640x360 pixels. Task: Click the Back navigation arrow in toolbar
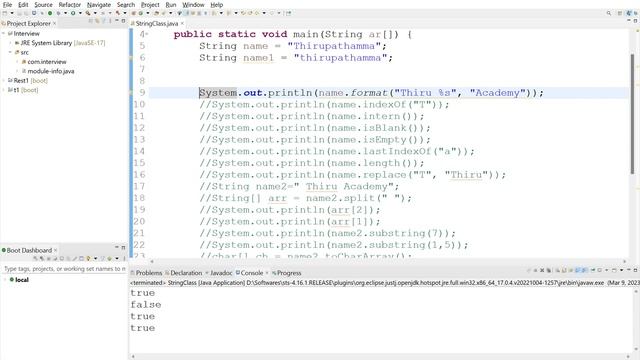(x=257, y=13)
